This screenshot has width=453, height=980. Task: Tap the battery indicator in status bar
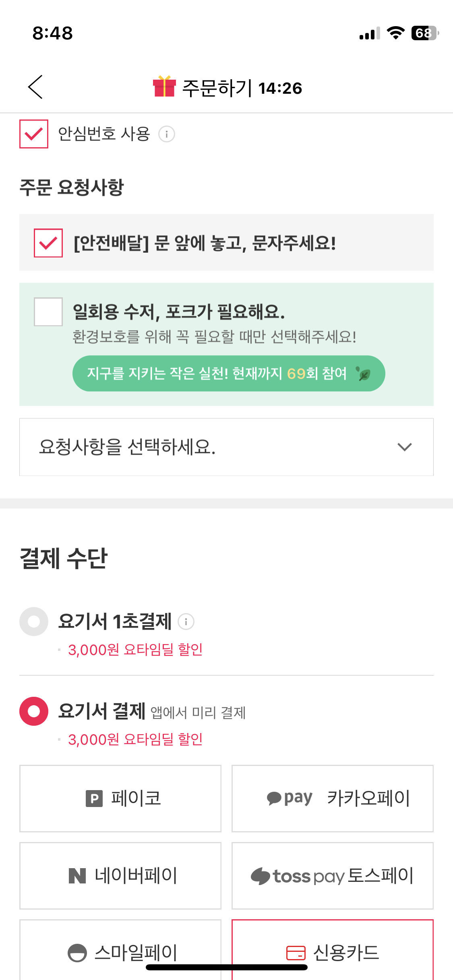point(424,33)
